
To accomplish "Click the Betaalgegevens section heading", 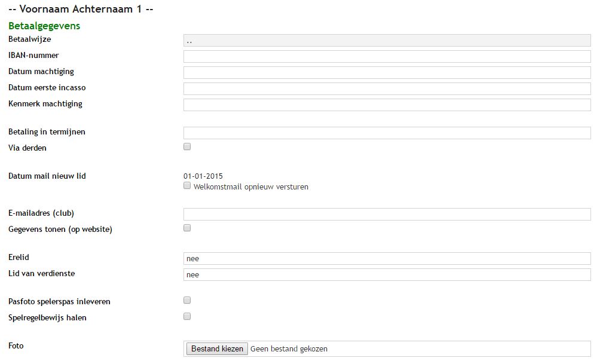I will 44,26.
